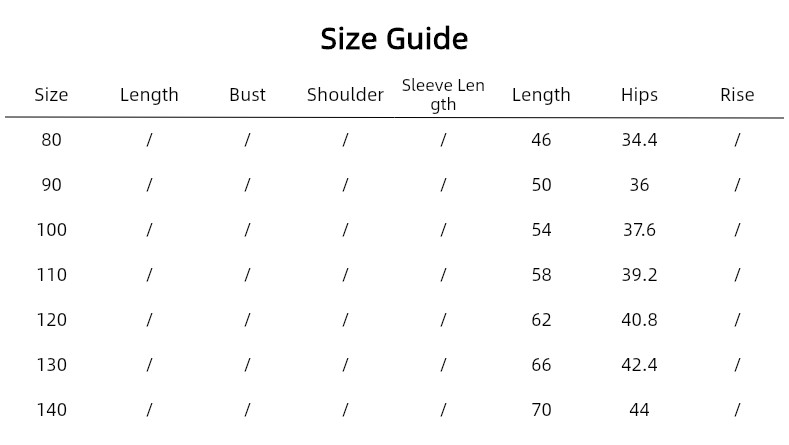The height and width of the screenshot is (445, 789).
Task: Select the 37.6 hips measurement
Action: (x=639, y=230)
